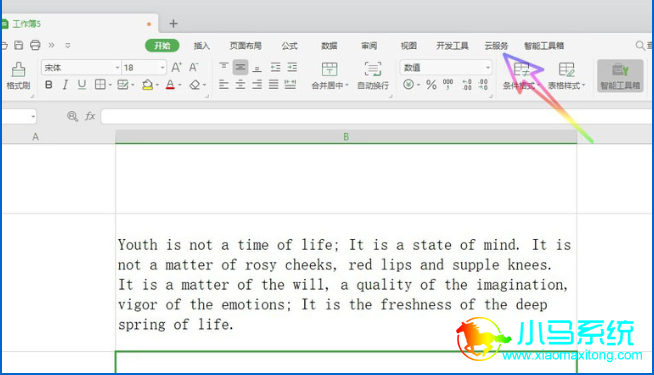654x375 pixels.
Task: Switch to the Start (开始) tab
Action: [x=162, y=45]
